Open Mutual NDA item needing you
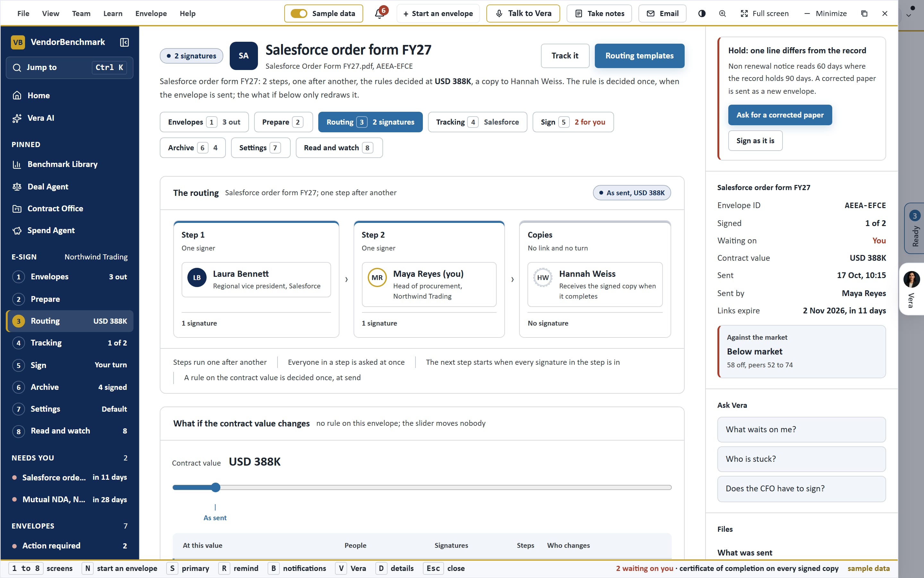Viewport: 924px width, 578px height. [70, 500]
